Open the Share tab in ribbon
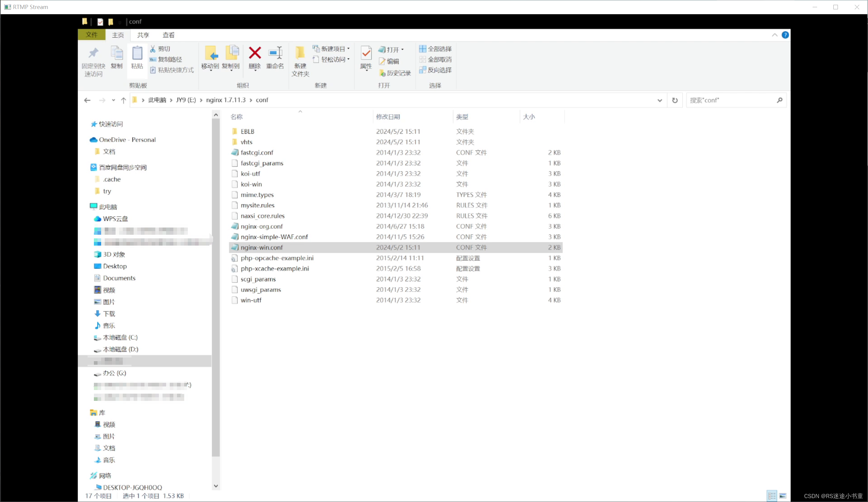The height and width of the screenshot is (502, 868). (x=143, y=35)
